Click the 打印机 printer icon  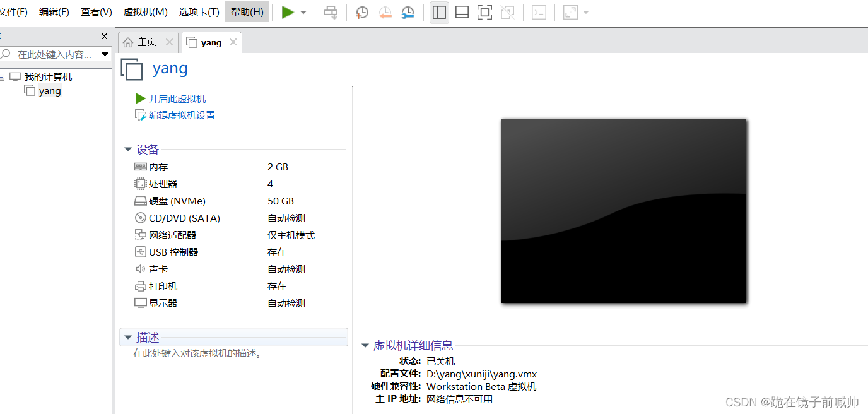point(141,286)
